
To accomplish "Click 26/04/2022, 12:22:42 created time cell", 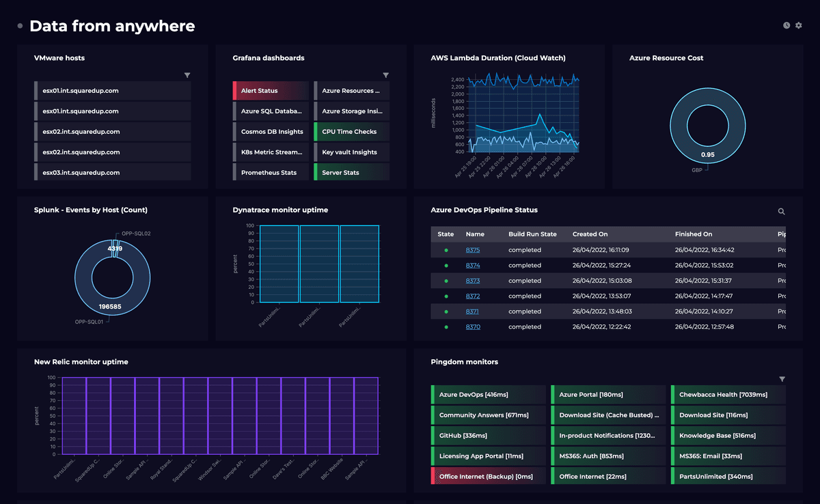I will coord(601,326).
